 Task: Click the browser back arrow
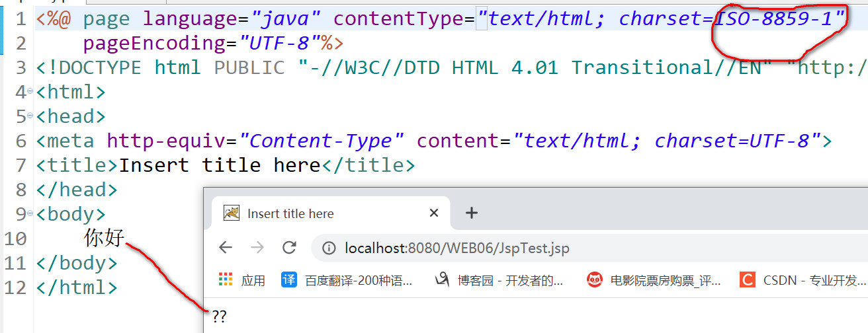(226, 248)
